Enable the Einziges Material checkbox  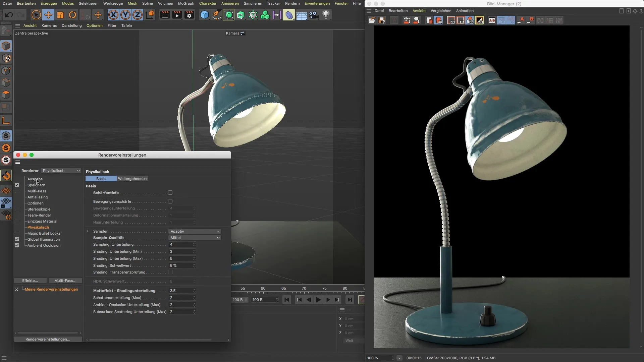(x=17, y=221)
